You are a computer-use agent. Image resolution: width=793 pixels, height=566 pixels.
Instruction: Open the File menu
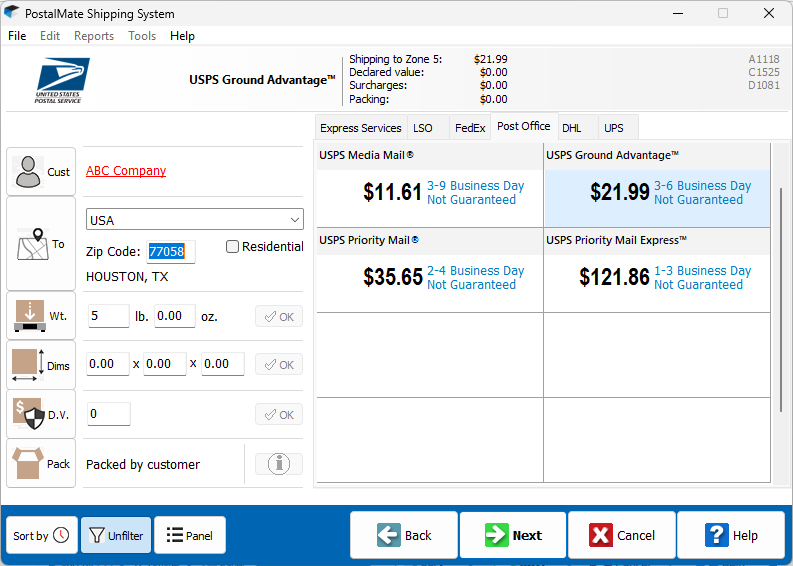point(17,36)
